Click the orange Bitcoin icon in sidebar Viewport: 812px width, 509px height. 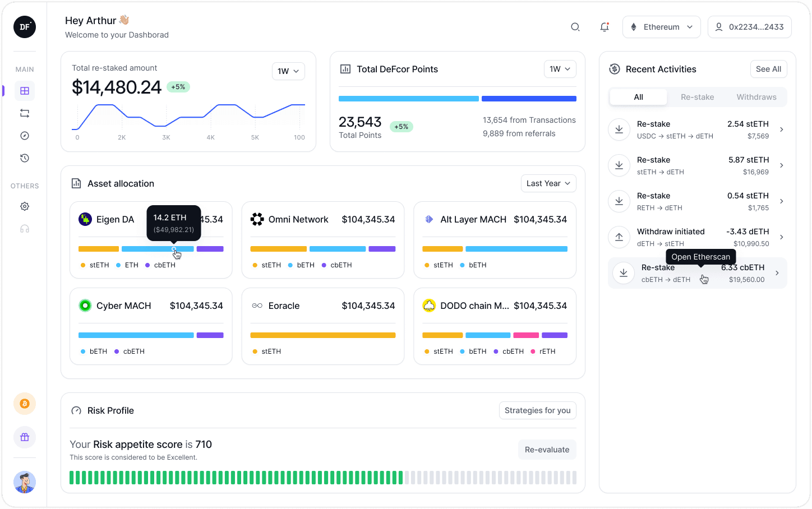[25, 404]
